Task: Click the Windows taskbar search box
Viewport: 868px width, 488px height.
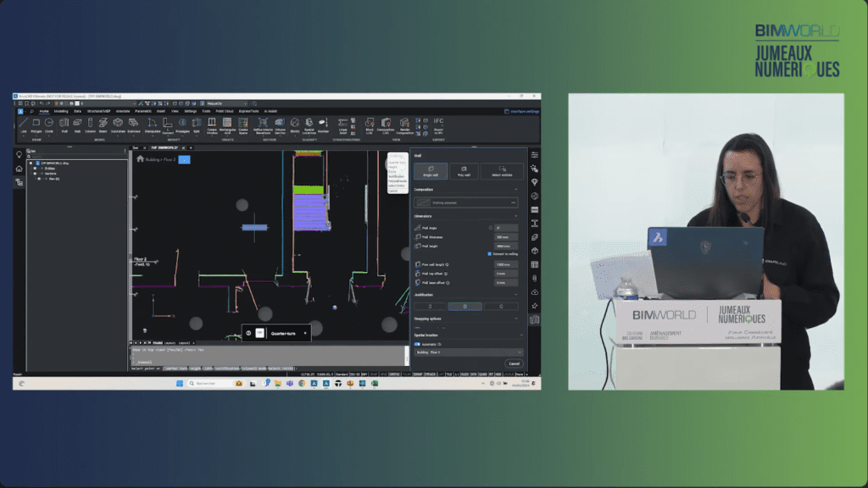Action: 206,383
